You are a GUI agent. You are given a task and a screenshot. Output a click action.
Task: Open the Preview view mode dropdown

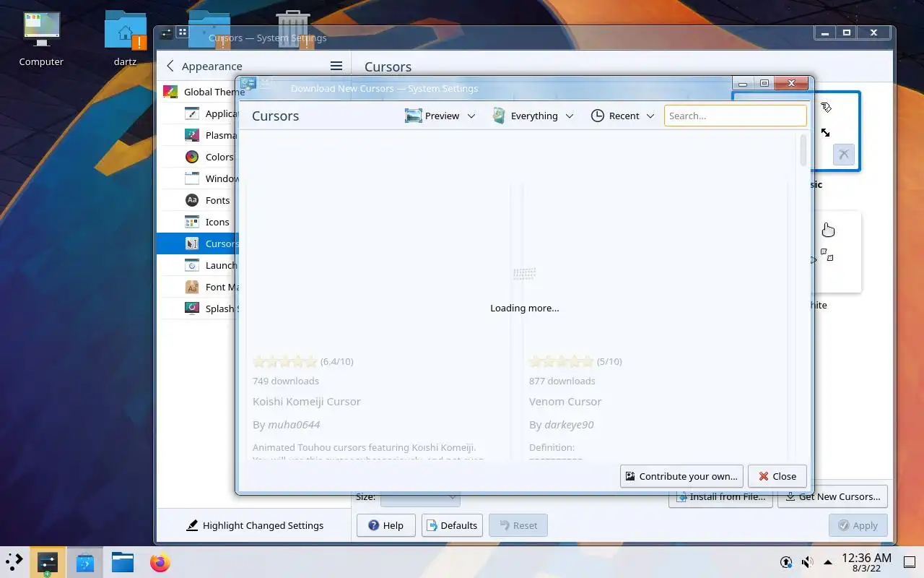click(x=440, y=116)
